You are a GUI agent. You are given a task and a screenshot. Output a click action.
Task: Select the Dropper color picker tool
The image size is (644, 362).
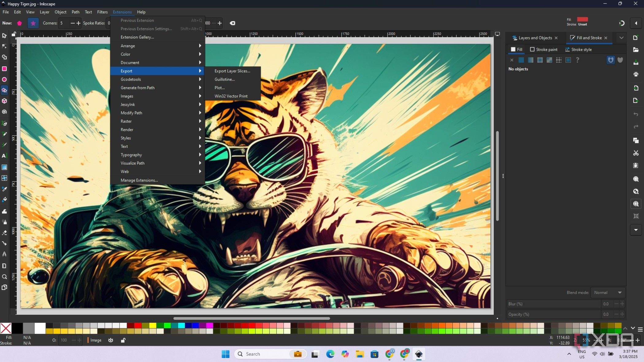coord(4,189)
